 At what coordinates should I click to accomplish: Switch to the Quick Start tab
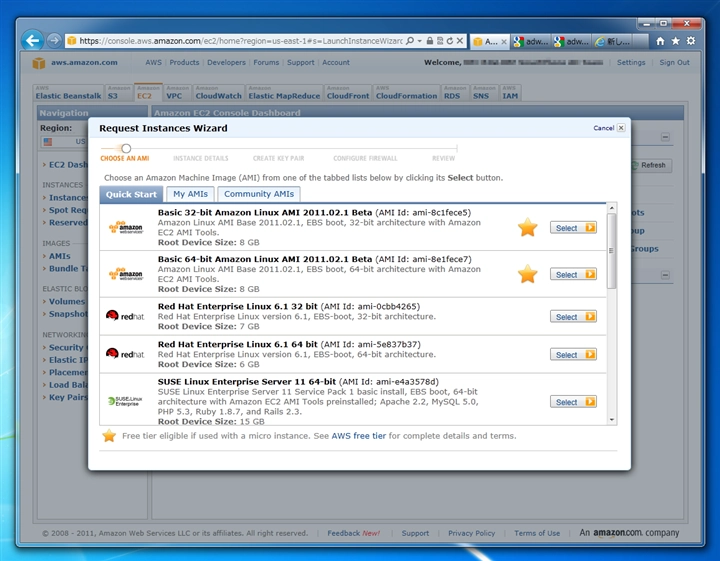131,195
